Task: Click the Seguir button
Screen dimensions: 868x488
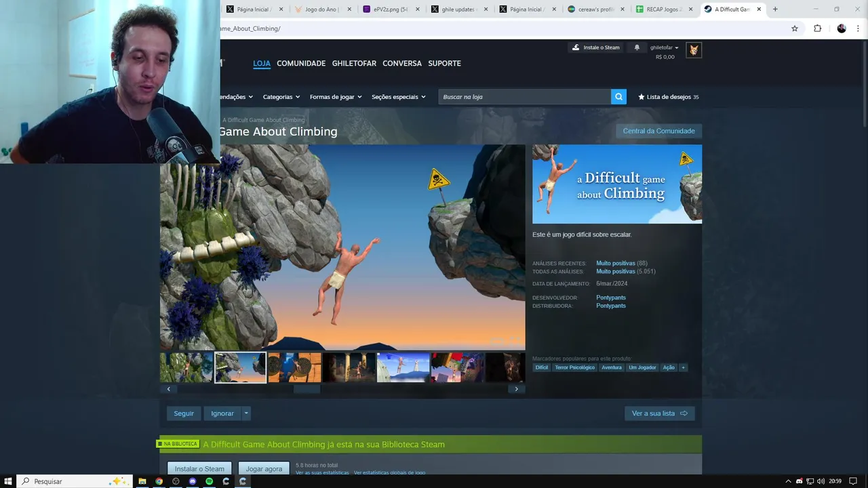Action: (x=184, y=413)
